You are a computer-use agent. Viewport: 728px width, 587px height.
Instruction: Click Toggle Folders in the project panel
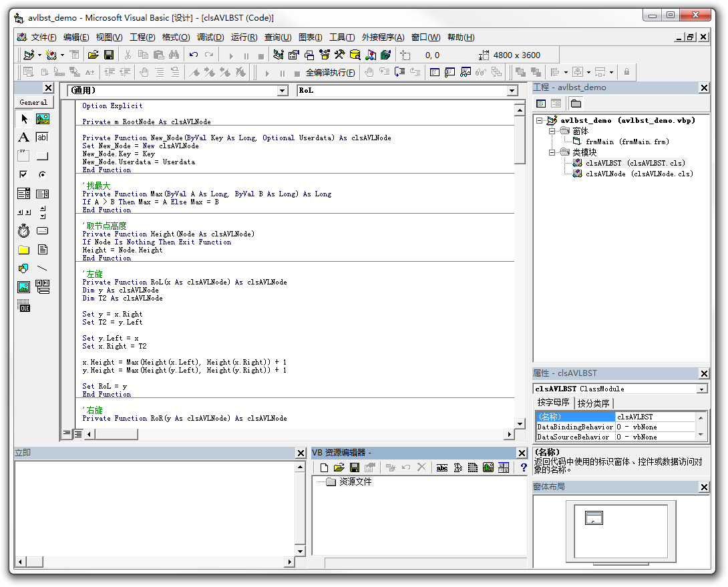pos(576,104)
